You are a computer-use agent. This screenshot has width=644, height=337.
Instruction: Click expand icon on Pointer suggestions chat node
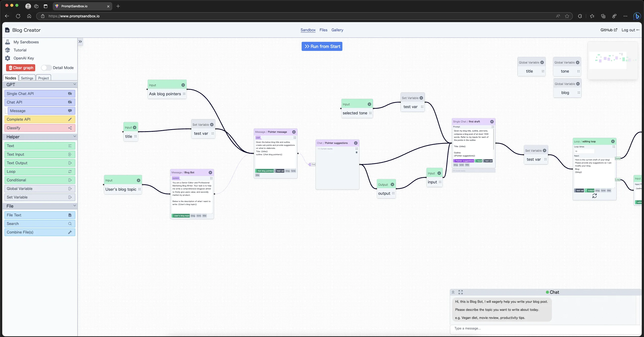356,149
